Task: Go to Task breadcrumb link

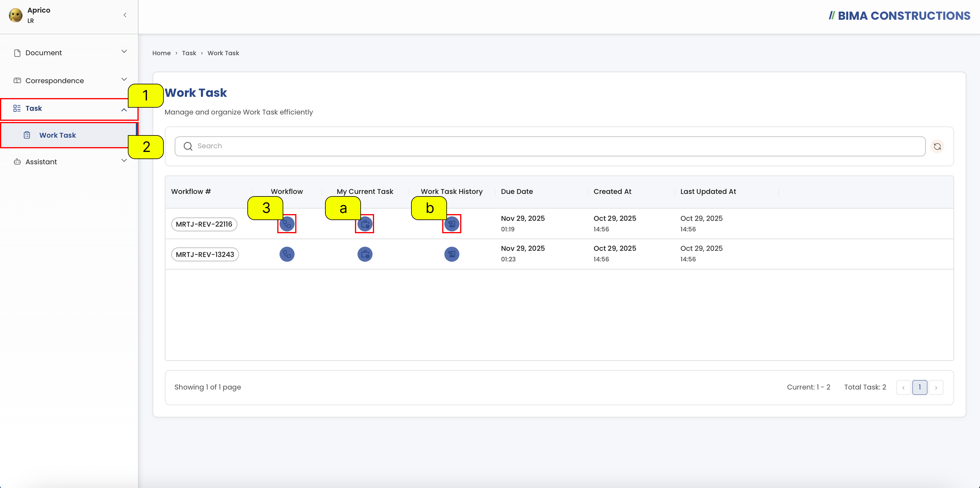Action: pos(189,53)
